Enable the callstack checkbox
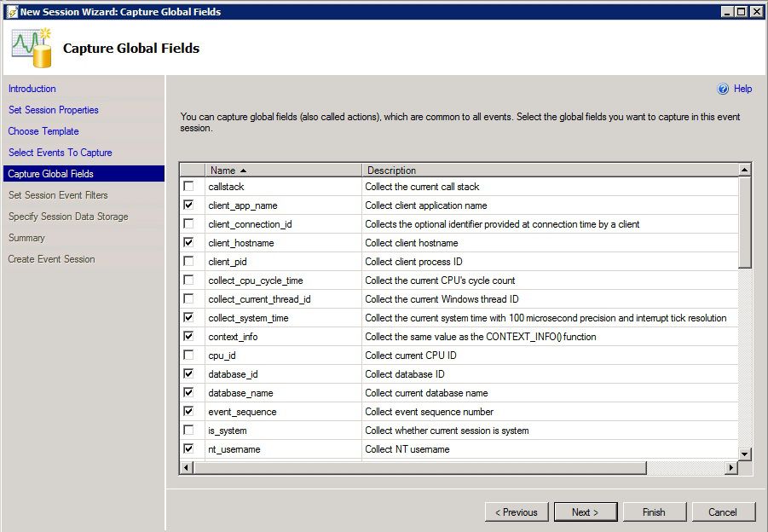 (x=188, y=186)
